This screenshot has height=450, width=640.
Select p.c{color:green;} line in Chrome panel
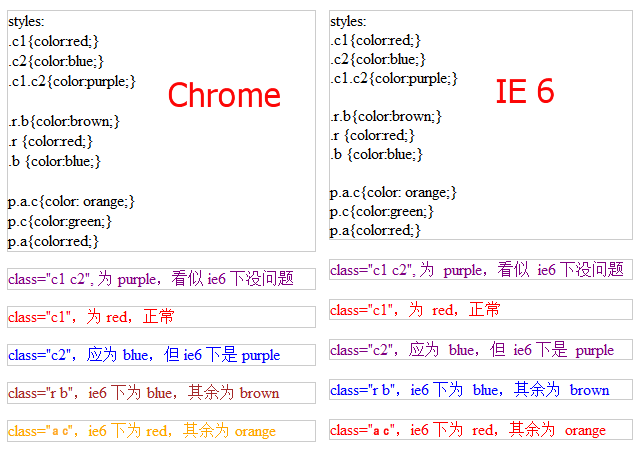(x=60, y=221)
